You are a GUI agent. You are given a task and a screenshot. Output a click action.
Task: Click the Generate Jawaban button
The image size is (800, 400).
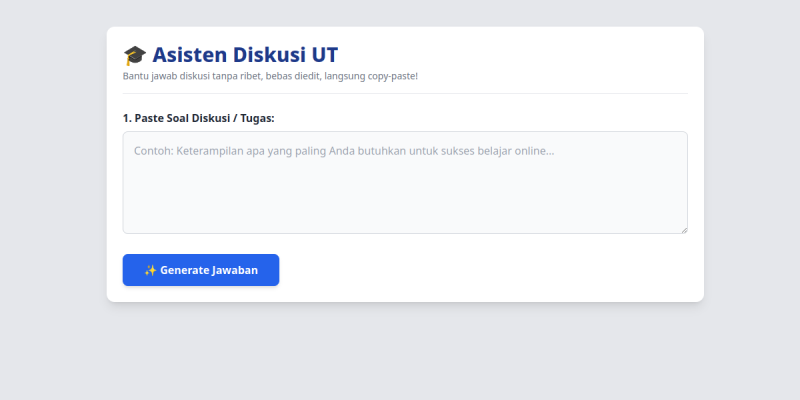pos(201,270)
